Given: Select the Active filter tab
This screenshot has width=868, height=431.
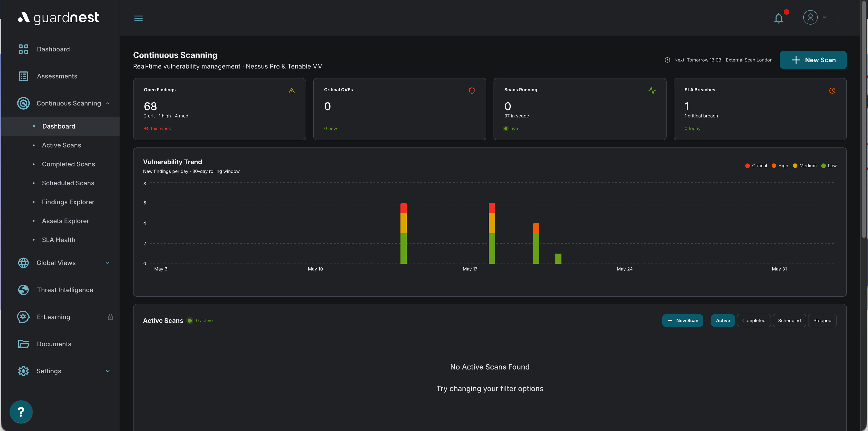Looking at the screenshot, I should (723, 321).
